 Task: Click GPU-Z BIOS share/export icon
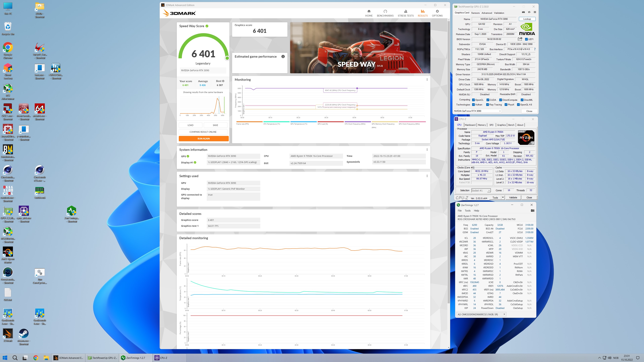(x=520, y=39)
